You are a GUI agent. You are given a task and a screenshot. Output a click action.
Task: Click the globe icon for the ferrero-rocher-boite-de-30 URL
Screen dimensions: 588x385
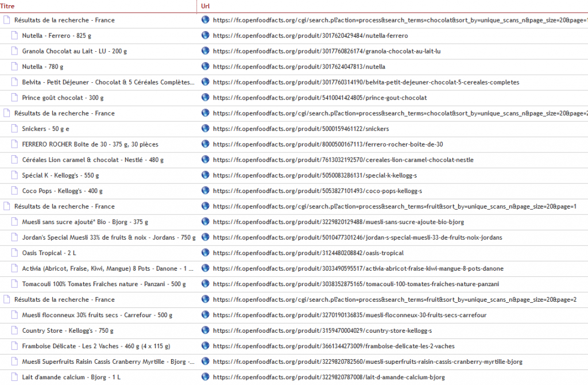tap(206, 144)
